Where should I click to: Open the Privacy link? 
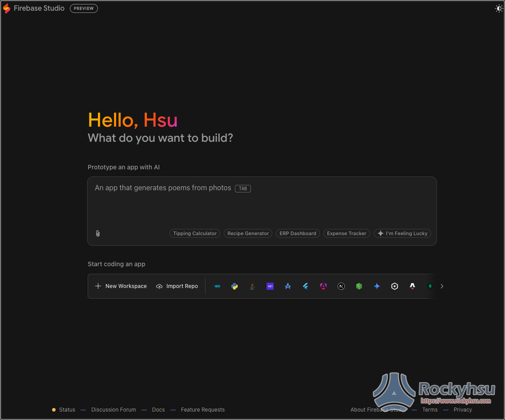[463, 410]
